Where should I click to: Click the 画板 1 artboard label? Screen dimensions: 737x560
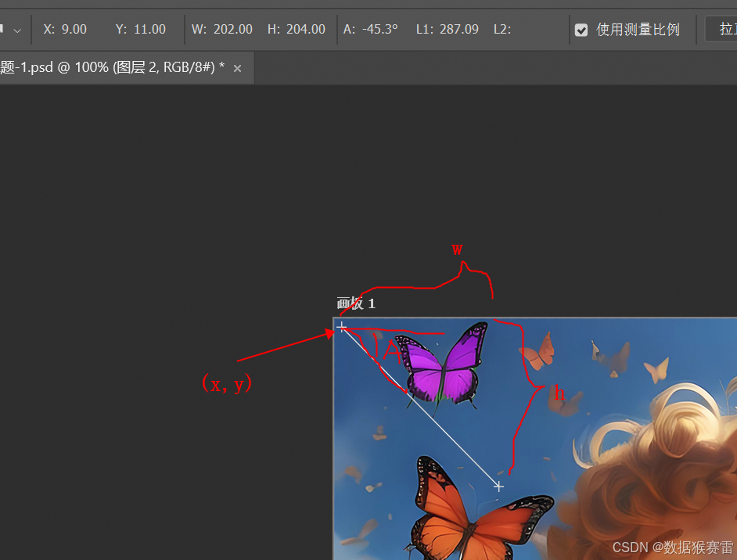[356, 303]
